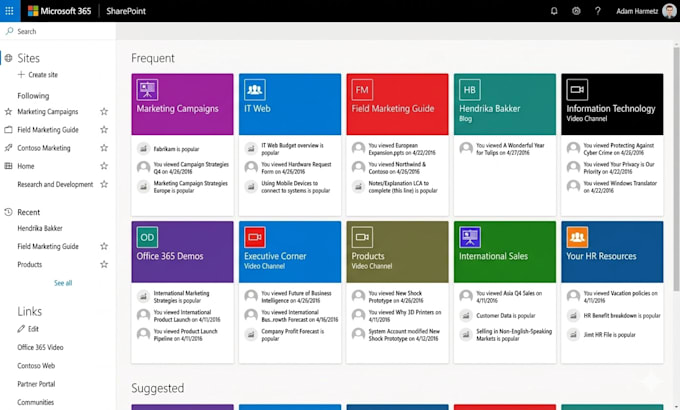Screen dimensions: 680x410
Task: Open 'You viewed Vacation policies' activity
Action: pyautogui.click(x=620, y=297)
